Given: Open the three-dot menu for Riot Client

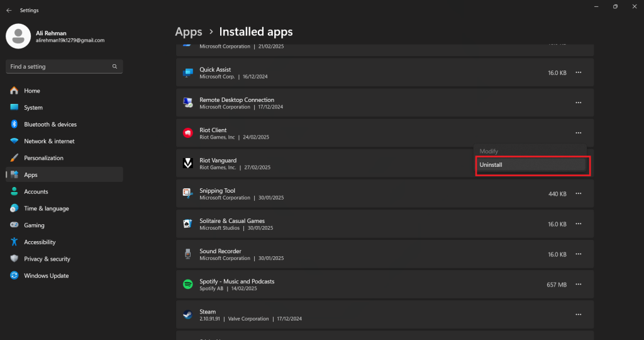Looking at the screenshot, I should tap(579, 133).
